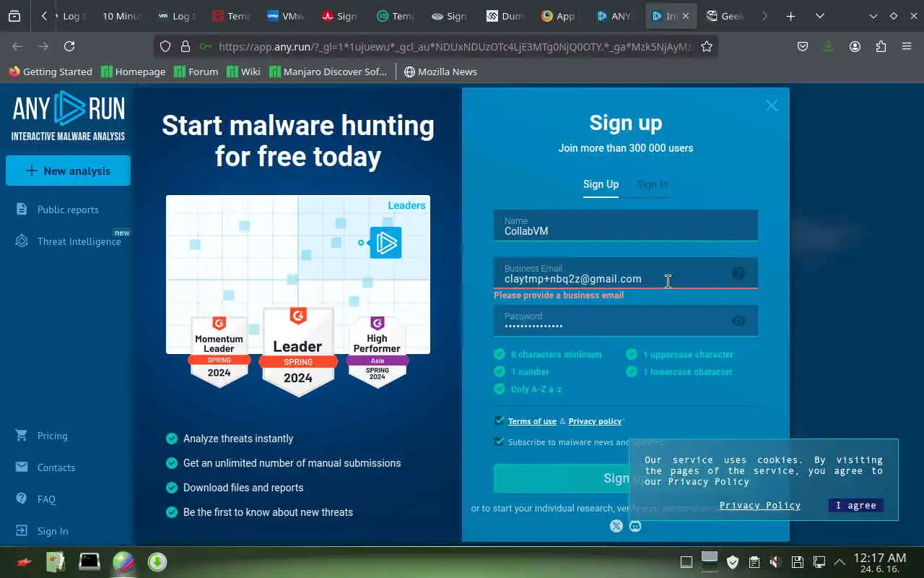The image size is (924, 578).
Task: Open the business email help question mark
Action: pos(738,273)
